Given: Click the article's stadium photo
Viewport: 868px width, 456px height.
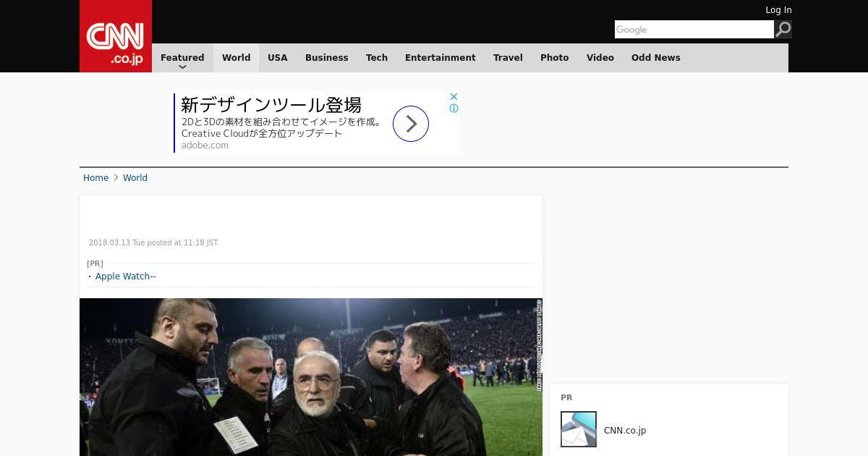Looking at the screenshot, I should (311, 377).
